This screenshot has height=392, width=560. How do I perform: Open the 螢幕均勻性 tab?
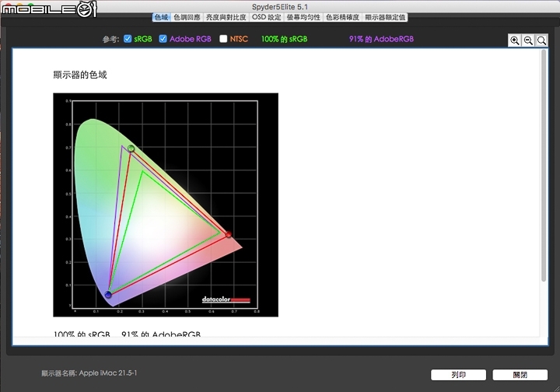tap(303, 17)
